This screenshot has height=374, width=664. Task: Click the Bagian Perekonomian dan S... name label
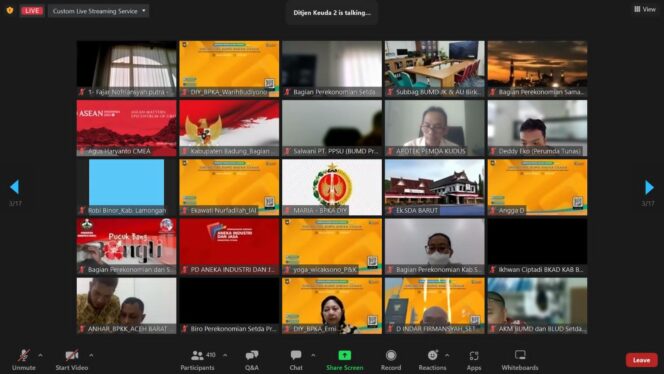coord(130,270)
